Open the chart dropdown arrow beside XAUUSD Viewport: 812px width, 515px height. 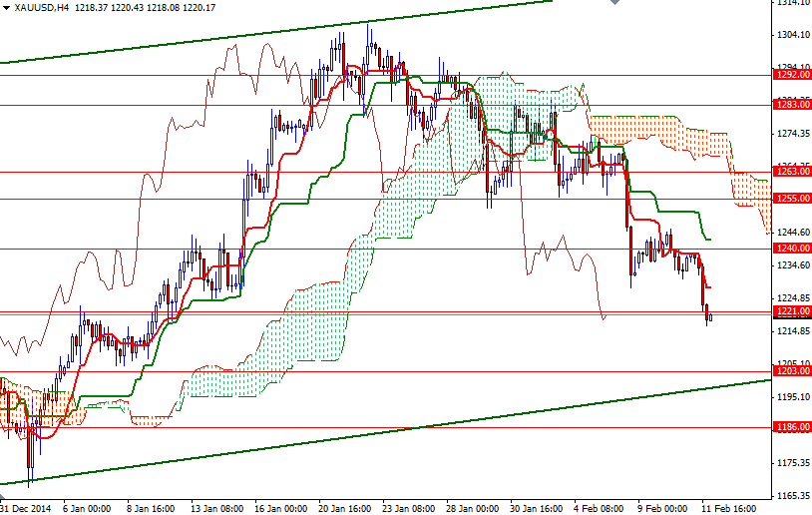click(6, 7)
